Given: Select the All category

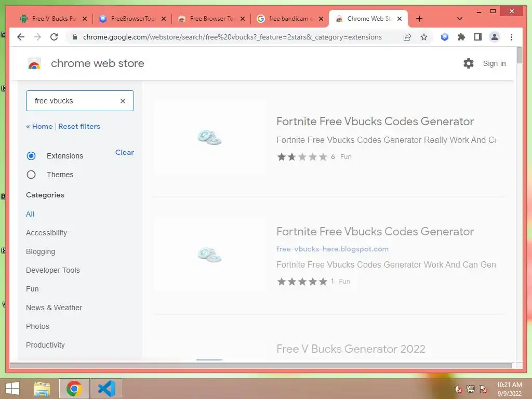Looking at the screenshot, I should point(30,214).
